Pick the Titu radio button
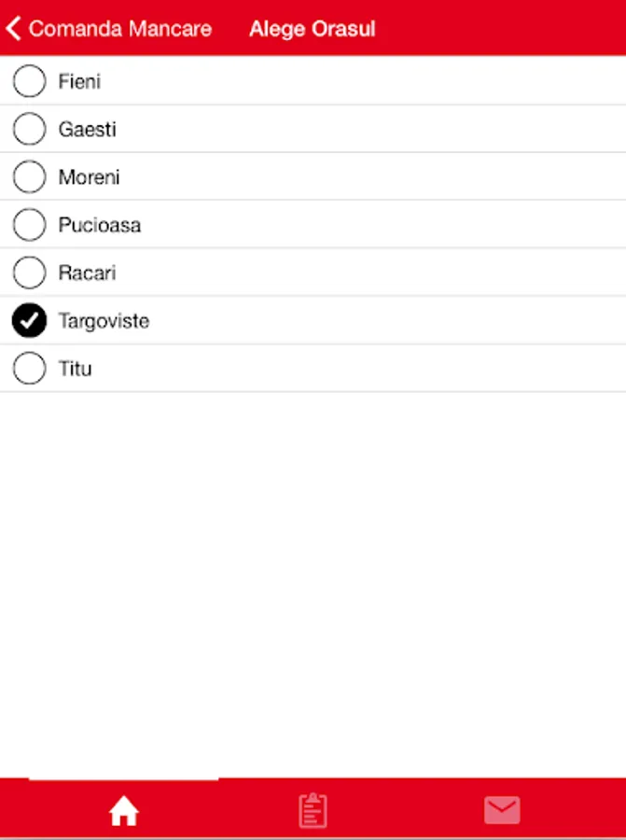This screenshot has height=840, width=626. point(29,369)
